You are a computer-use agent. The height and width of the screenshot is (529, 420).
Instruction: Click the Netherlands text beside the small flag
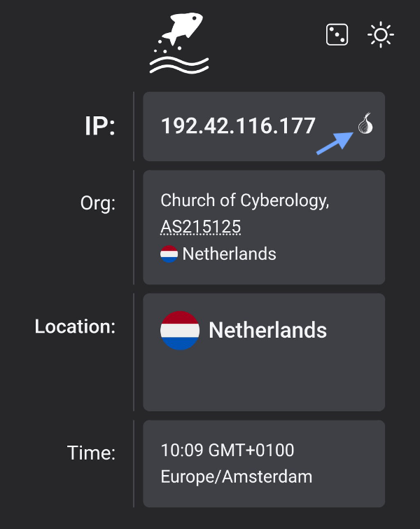[x=229, y=254]
